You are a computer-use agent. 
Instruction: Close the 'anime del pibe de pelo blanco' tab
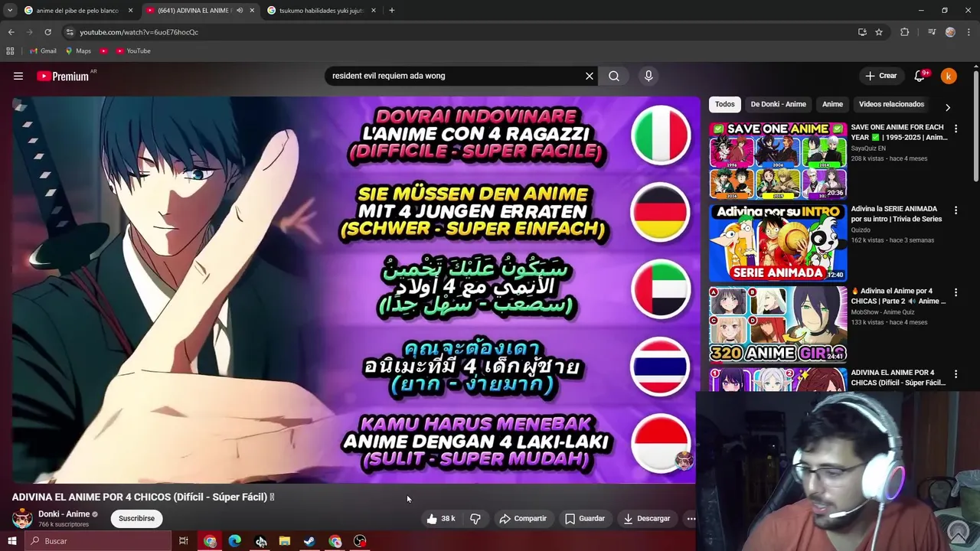pyautogui.click(x=130, y=11)
